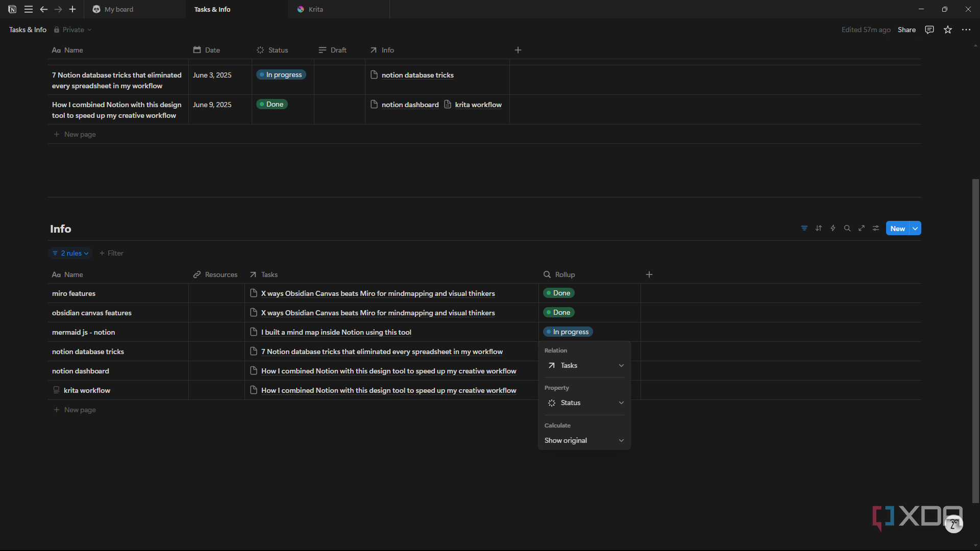The height and width of the screenshot is (551, 980).
Task: Click the Share button
Action: coord(906,30)
